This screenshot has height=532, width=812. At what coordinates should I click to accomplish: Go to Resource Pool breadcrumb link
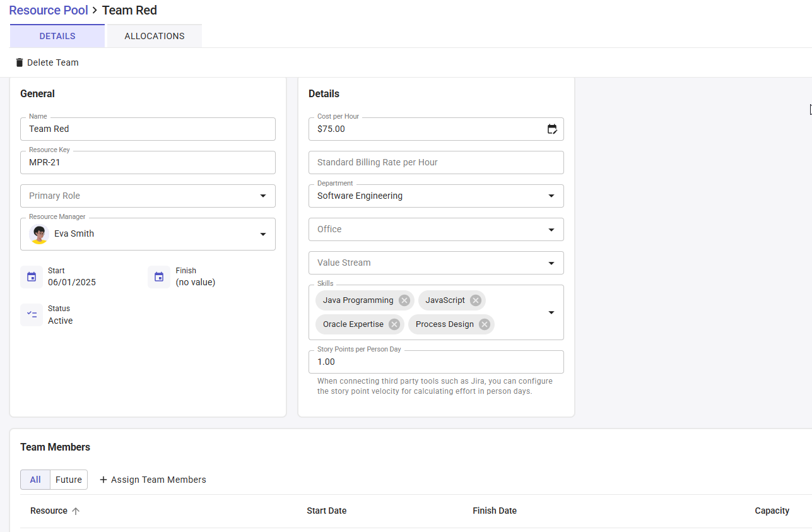(49, 10)
